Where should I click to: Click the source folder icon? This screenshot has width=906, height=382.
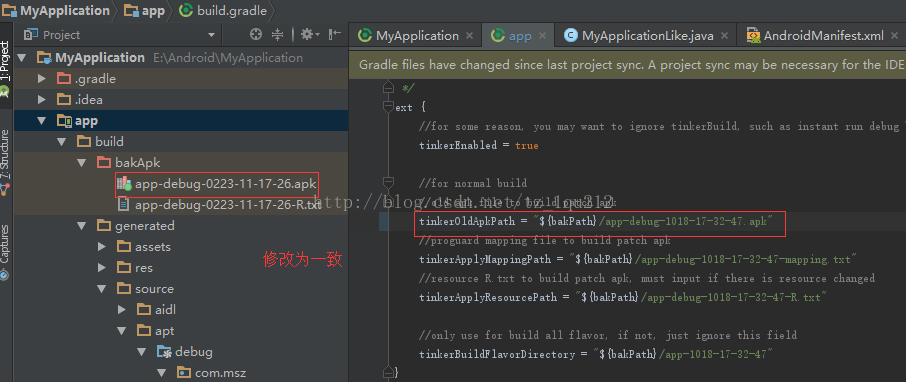point(124,288)
